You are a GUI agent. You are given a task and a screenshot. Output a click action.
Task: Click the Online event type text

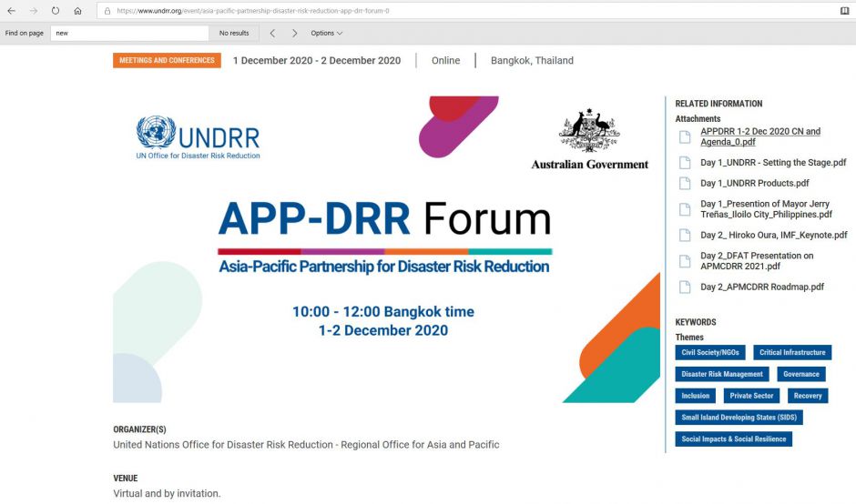pos(445,61)
